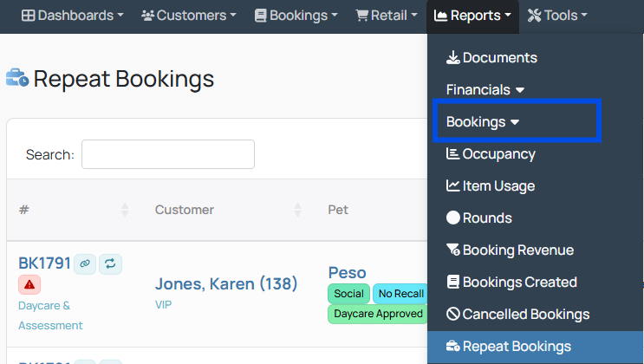Open the Rounds report

(x=535, y=218)
